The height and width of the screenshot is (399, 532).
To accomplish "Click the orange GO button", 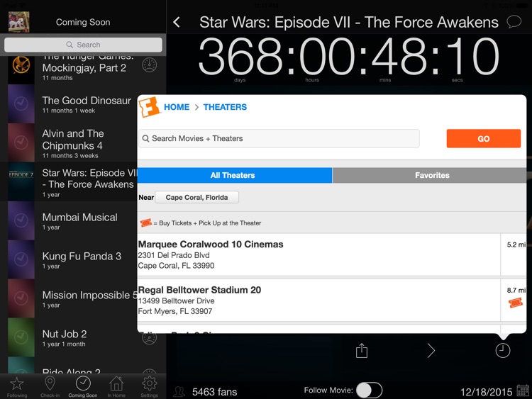I will [x=484, y=138].
